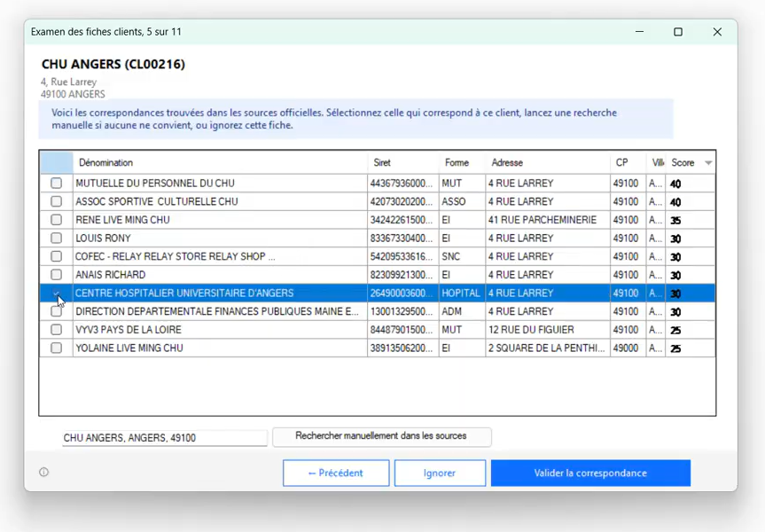Minimize the Examen des fiches clients window
The height and width of the screenshot is (532, 765).
pos(640,32)
